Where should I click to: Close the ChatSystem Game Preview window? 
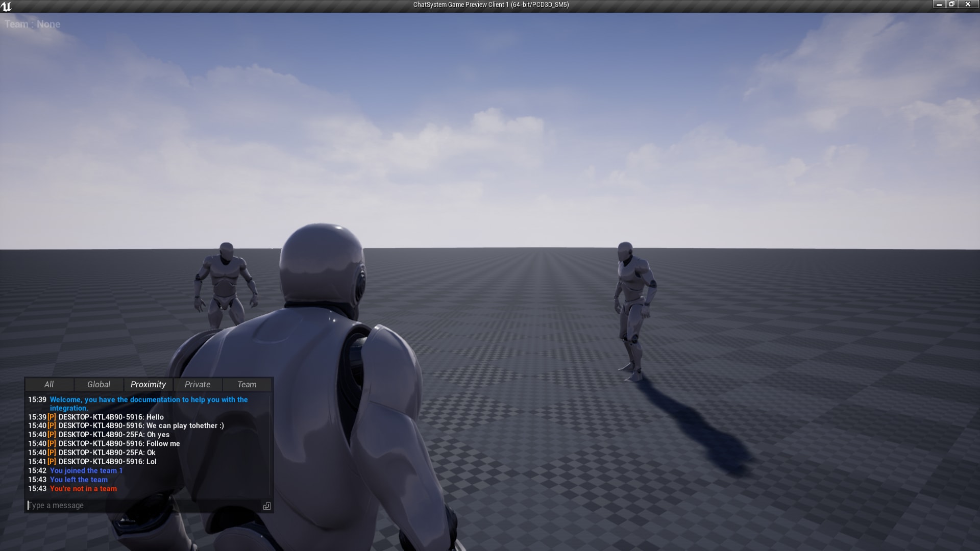[x=968, y=4]
